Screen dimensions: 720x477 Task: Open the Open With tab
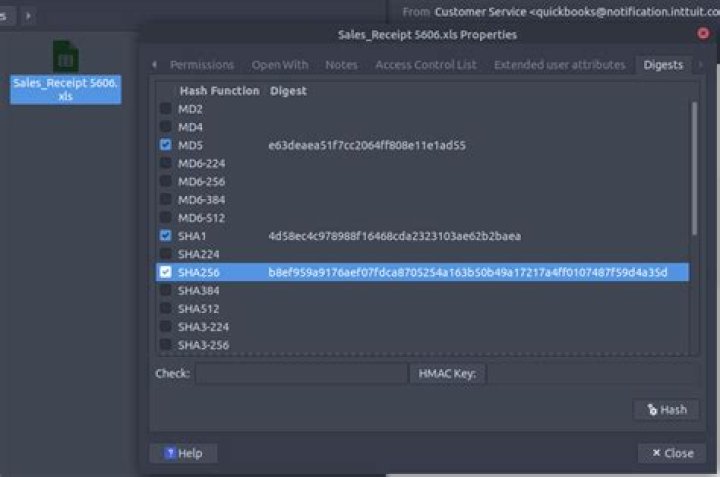[280, 65]
